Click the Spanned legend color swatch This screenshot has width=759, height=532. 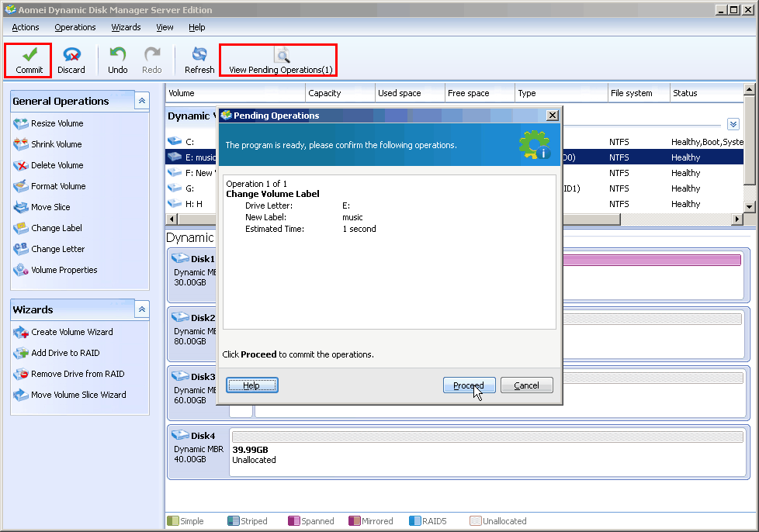pos(294,521)
